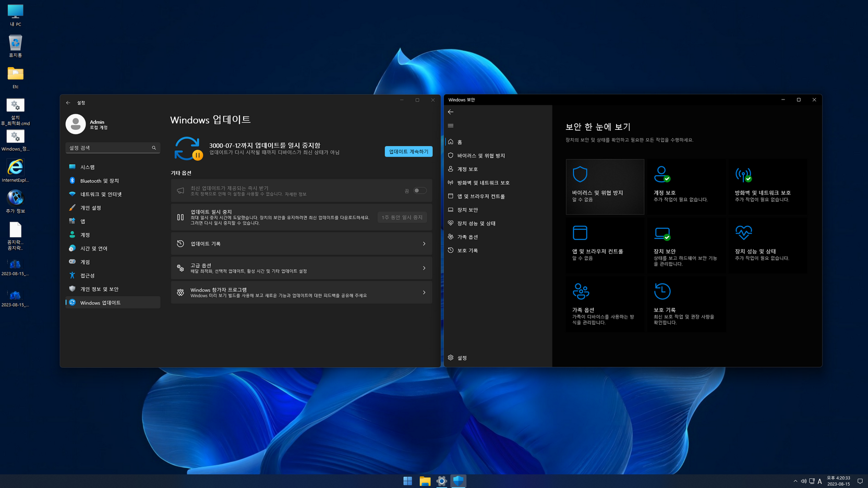Select the 휴지통 desktop icon

[15, 46]
